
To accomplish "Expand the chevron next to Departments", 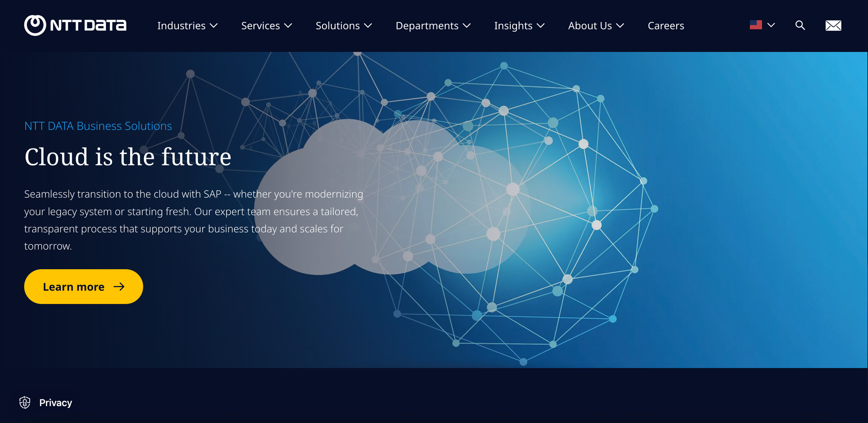I will coord(467,26).
